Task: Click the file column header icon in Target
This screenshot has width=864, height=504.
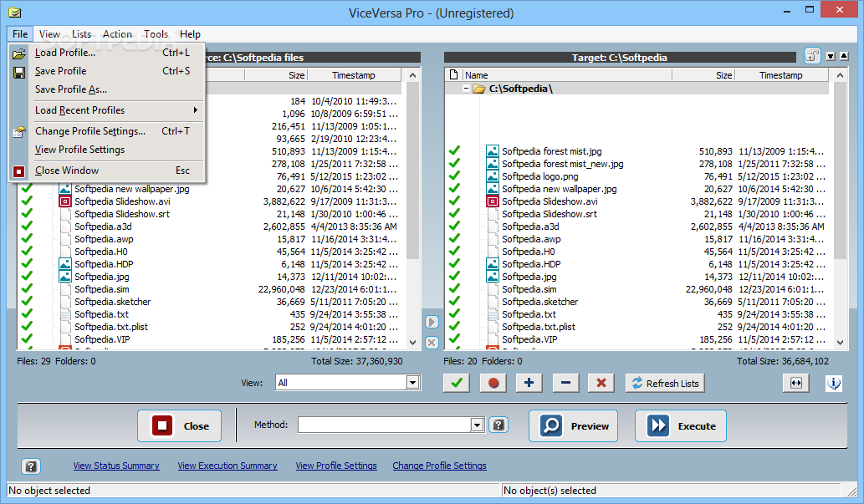Action: click(453, 75)
